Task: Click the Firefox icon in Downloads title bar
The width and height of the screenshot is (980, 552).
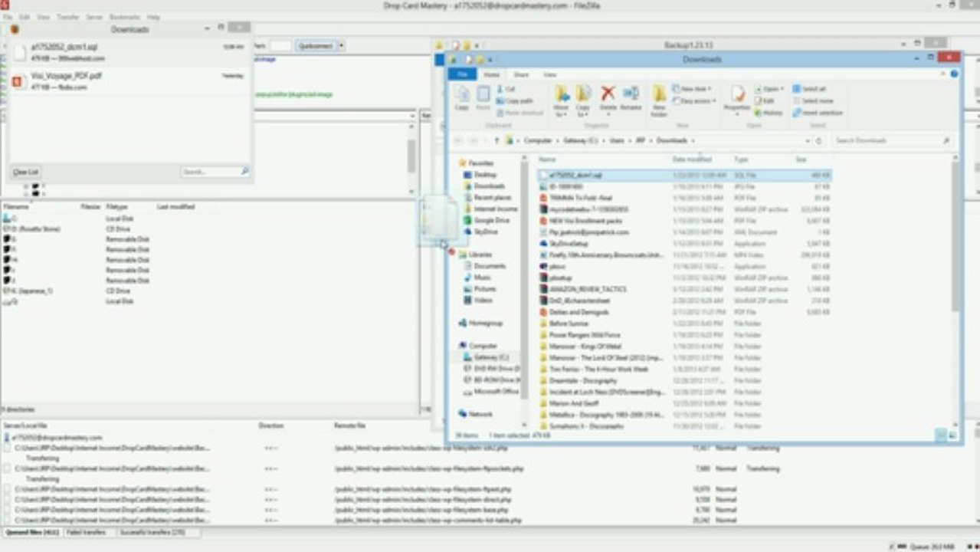Action: [14, 29]
